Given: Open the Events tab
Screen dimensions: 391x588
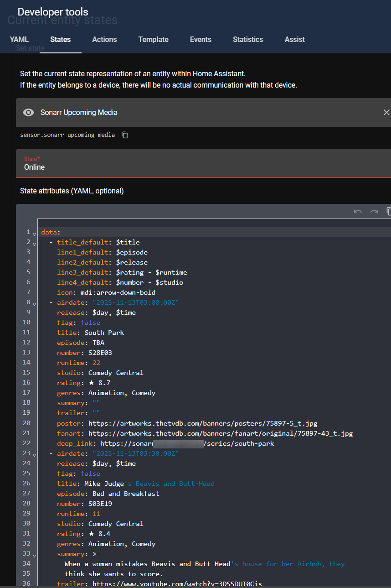Looking at the screenshot, I should (201, 40).
